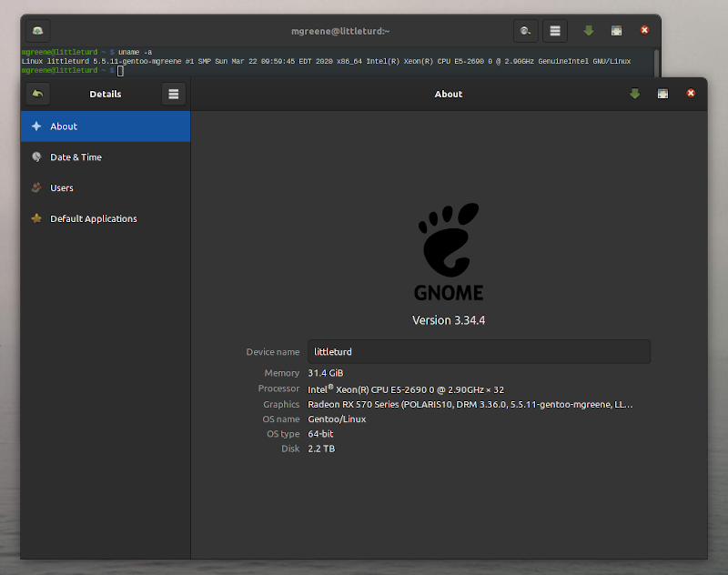Edit the Device name field
Viewport: 728px width, 575px height.
pos(480,352)
